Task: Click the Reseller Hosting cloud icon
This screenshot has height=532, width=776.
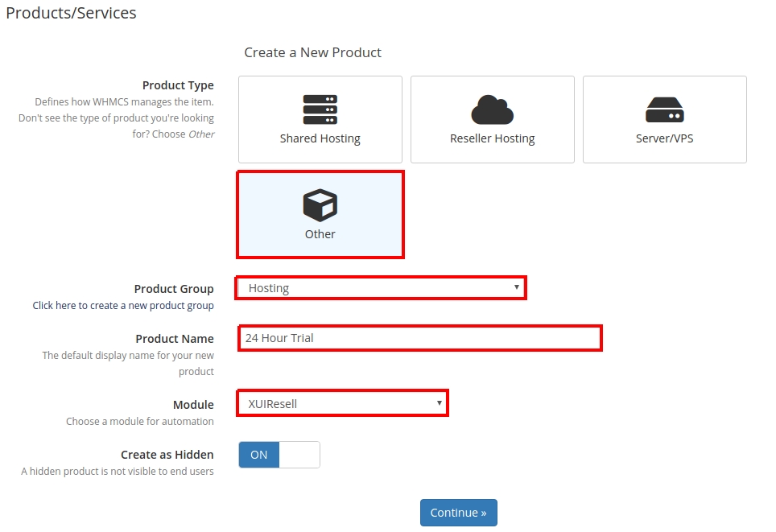Action: (x=492, y=109)
